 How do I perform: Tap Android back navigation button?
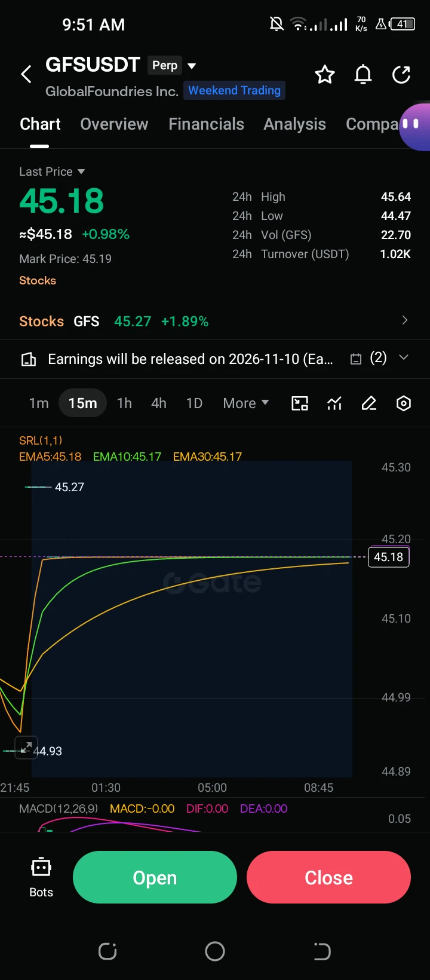coord(322,951)
